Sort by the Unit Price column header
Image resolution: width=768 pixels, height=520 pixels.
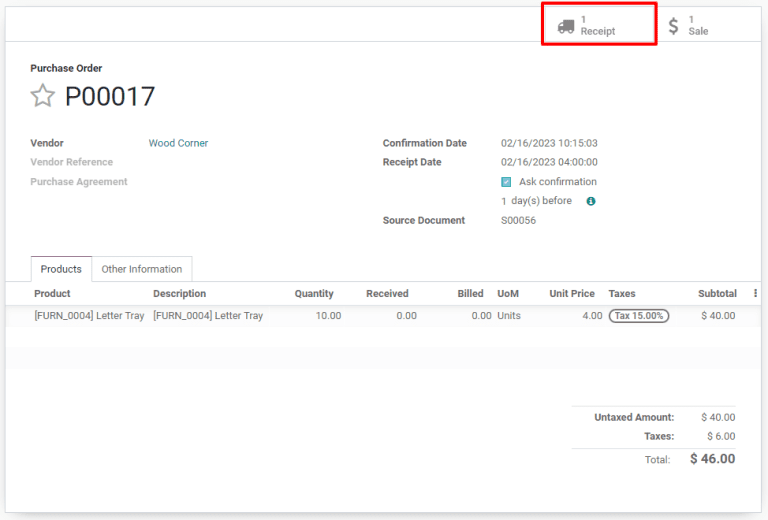[x=571, y=294]
